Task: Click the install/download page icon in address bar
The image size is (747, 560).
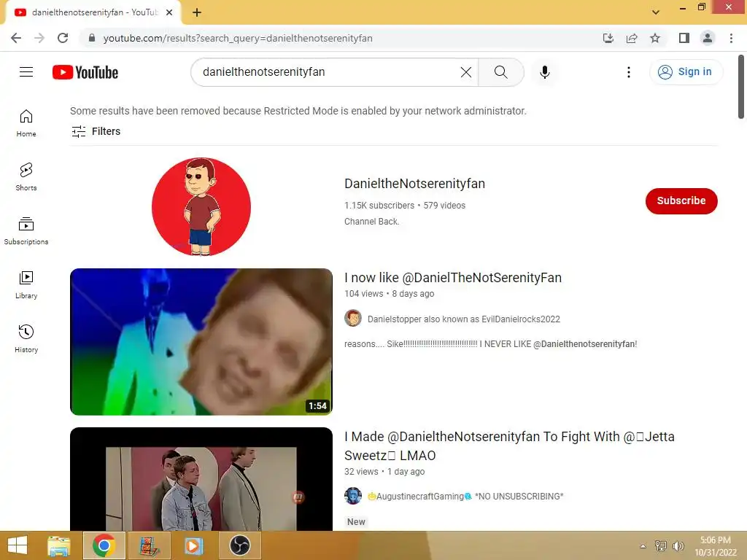Action: (608, 38)
